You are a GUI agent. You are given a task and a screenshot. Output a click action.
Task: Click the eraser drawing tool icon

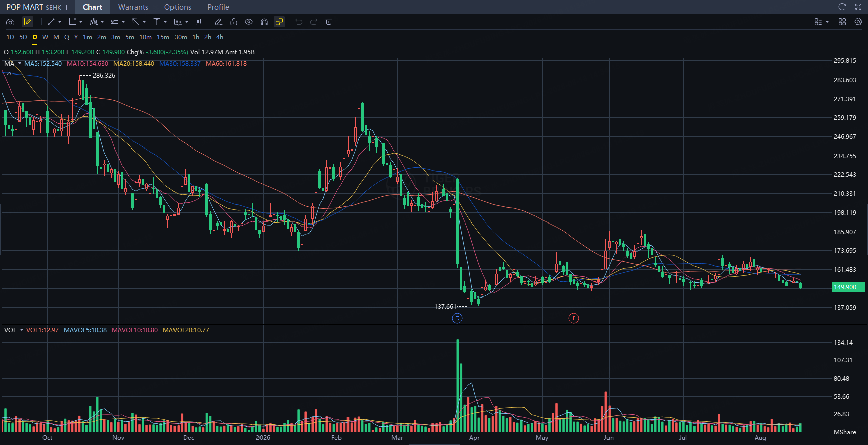click(218, 22)
